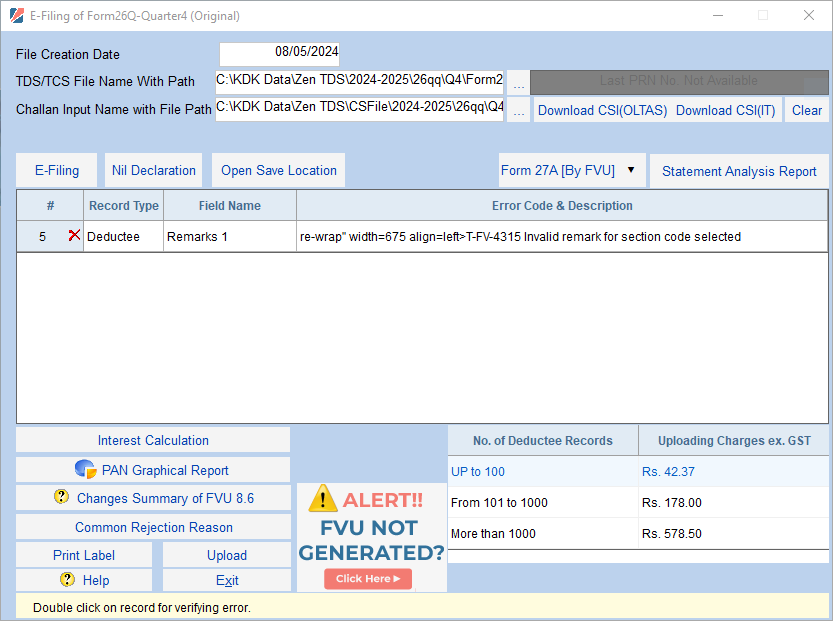This screenshot has width=833, height=621.
Task: Click the E-Filing button
Action: (x=57, y=171)
